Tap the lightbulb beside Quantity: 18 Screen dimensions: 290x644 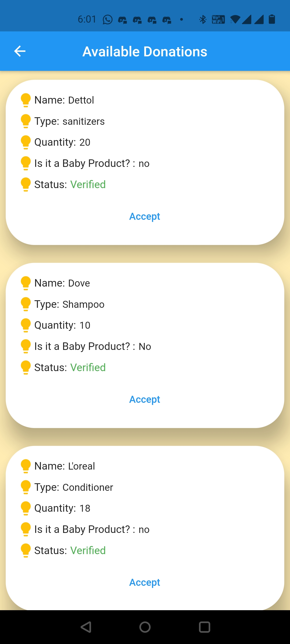tap(26, 508)
